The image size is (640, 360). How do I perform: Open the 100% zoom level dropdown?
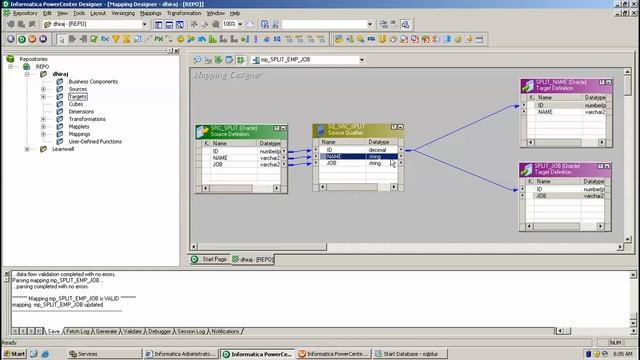pyautogui.click(x=240, y=24)
